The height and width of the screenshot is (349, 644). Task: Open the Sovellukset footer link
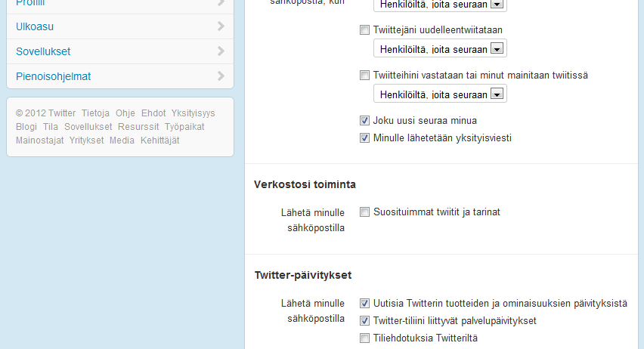88,126
